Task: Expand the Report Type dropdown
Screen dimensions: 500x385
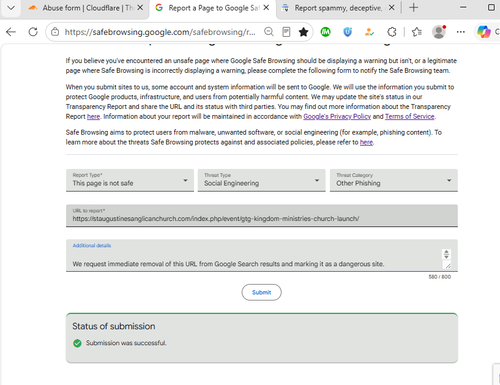Action: coord(130,180)
